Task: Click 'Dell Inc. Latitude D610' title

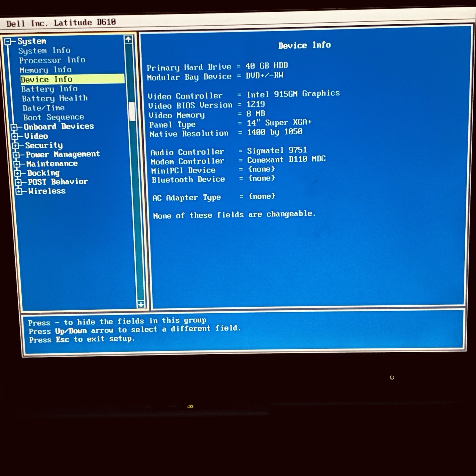Action: pyautogui.click(x=61, y=23)
